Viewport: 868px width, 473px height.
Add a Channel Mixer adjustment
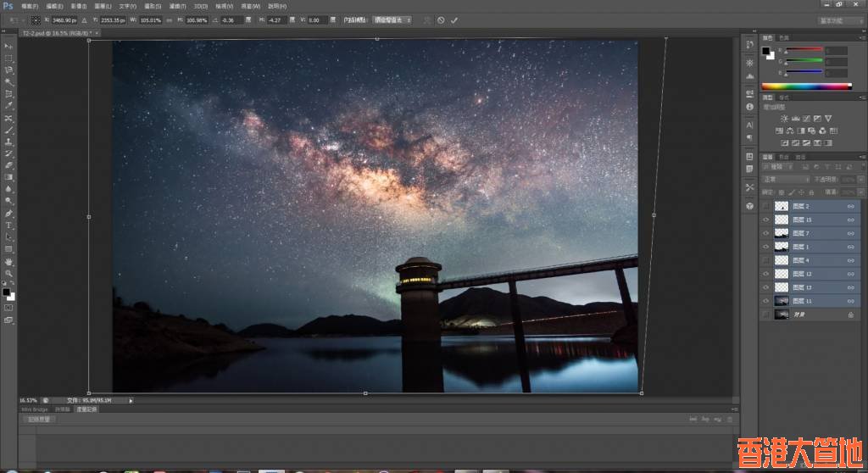[822, 131]
